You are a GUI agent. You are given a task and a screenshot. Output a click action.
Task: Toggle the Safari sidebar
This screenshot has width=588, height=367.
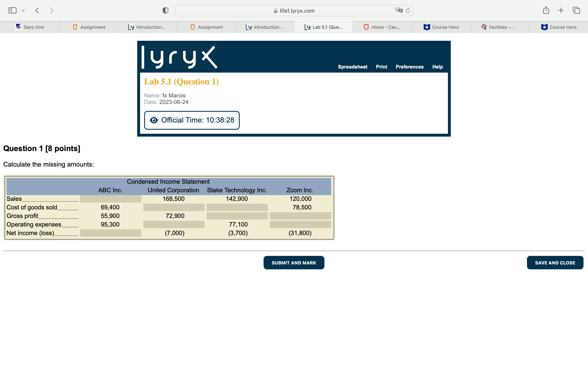click(12, 10)
